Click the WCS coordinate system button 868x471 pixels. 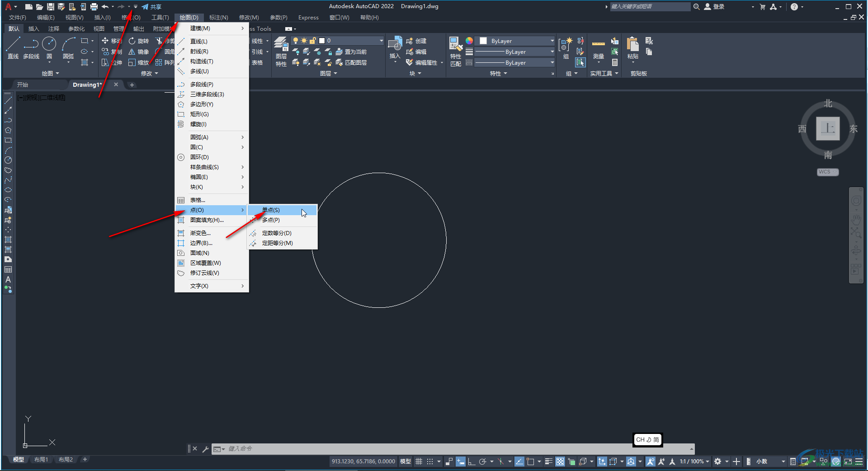tap(827, 172)
